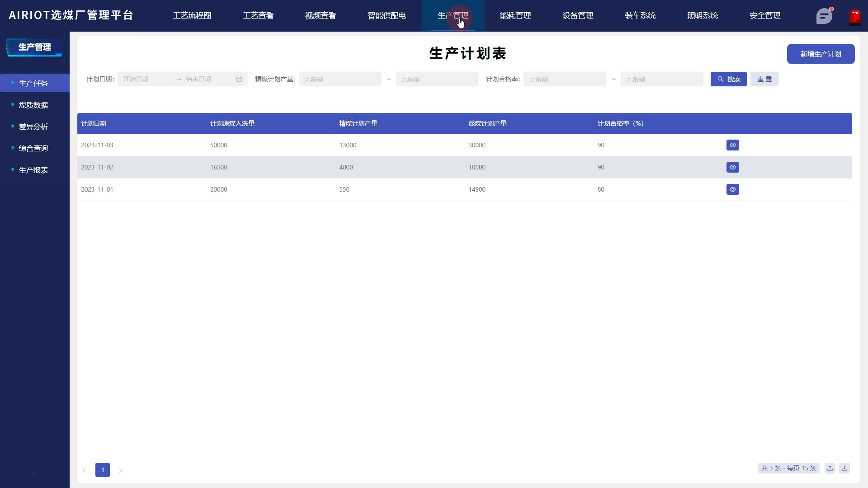Focus 精煤计划产量 minimum field
The image size is (868, 488).
(340, 79)
